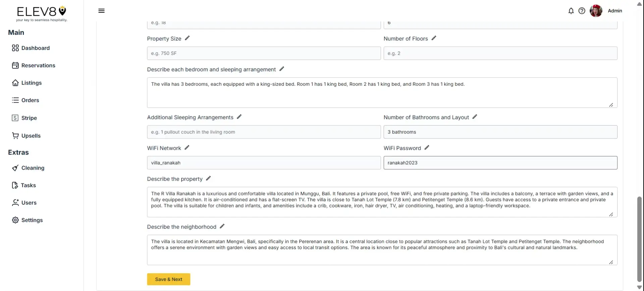This screenshot has width=644, height=291.
Task: Edit the Number of Floors label pencil
Action: click(x=434, y=38)
